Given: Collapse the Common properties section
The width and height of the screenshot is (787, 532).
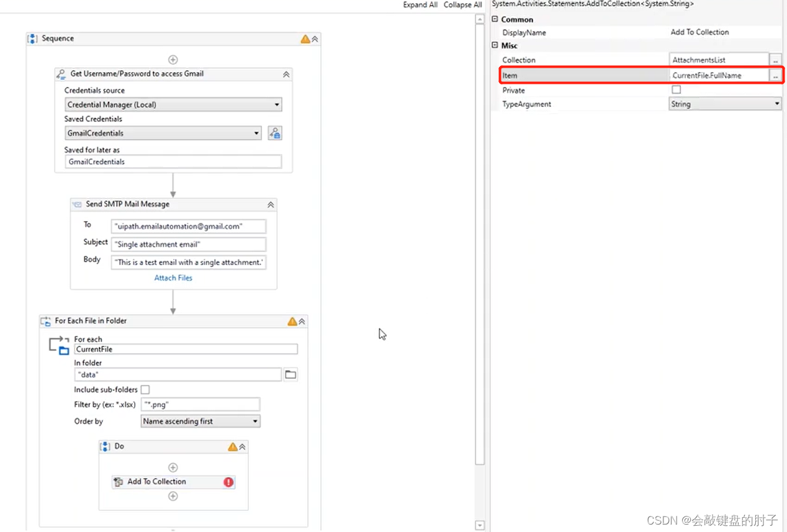Looking at the screenshot, I should point(495,19).
